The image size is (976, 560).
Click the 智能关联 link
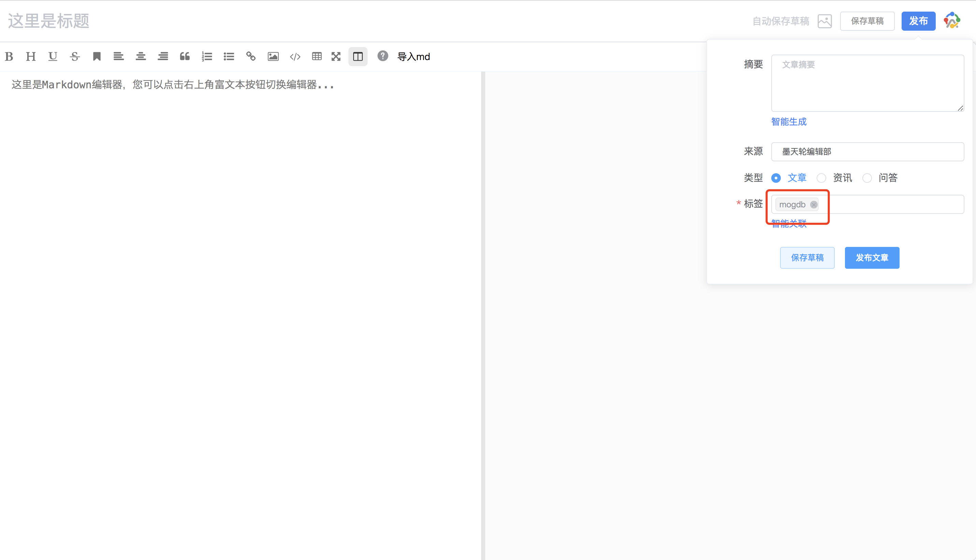click(x=789, y=223)
